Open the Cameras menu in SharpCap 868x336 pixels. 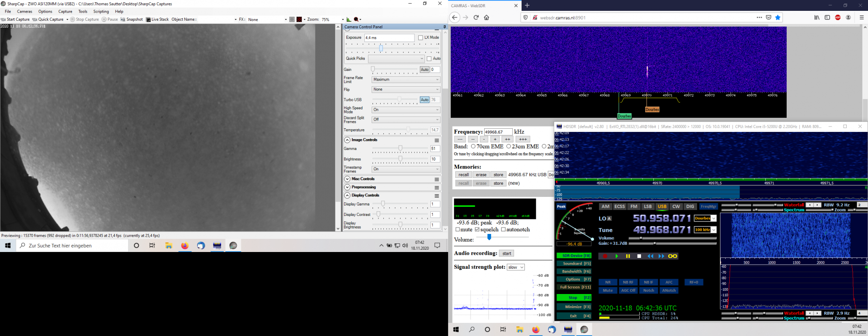(24, 12)
